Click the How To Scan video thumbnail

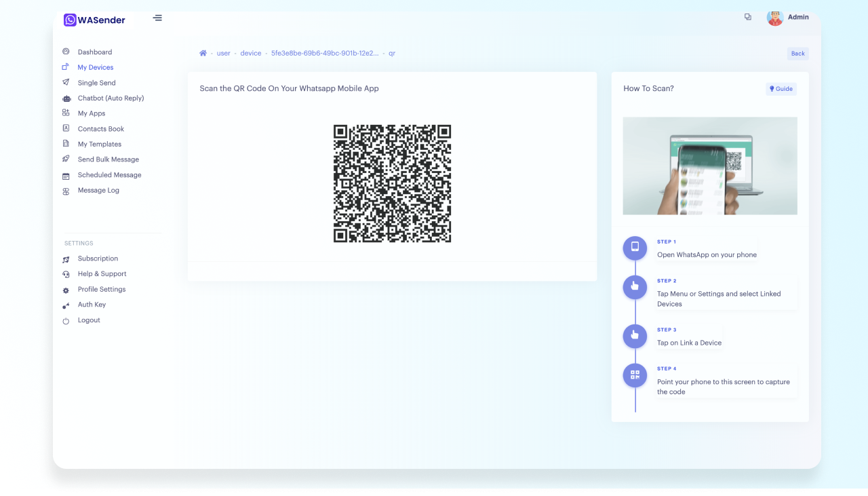coord(710,166)
